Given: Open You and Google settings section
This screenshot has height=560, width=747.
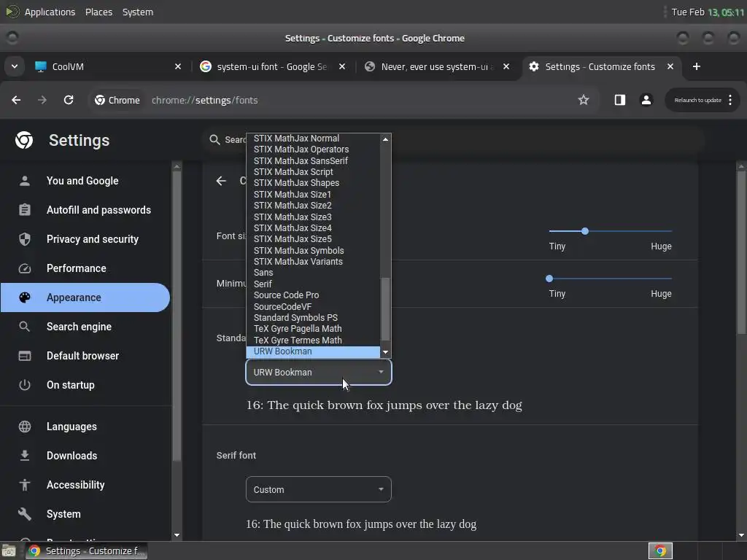Looking at the screenshot, I should pos(86,181).
